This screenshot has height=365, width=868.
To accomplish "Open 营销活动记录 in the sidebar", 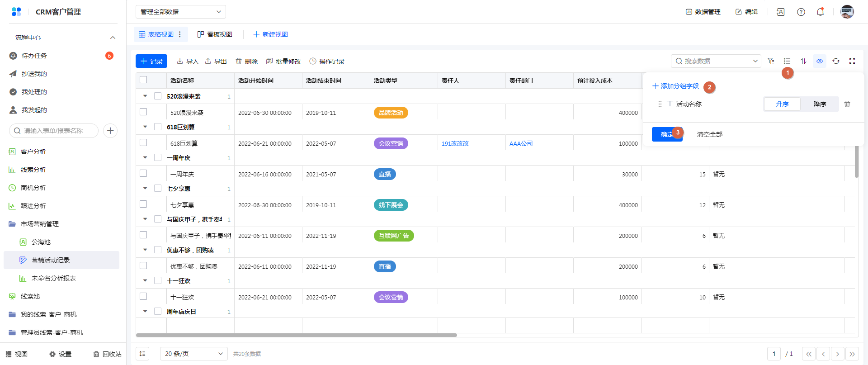I will [x=51, y=260].
